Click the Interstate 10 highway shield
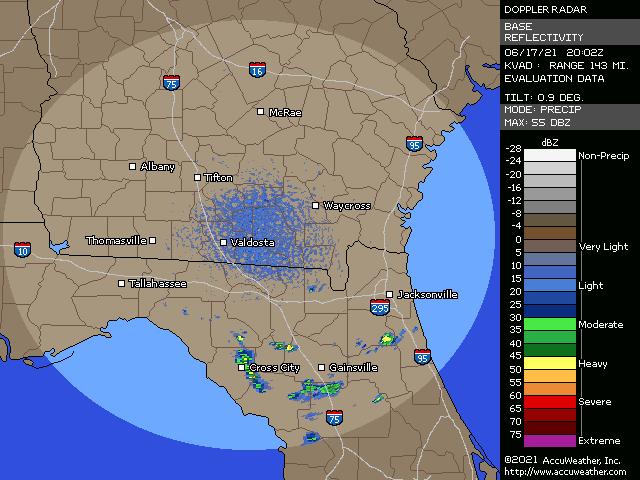 22,249
